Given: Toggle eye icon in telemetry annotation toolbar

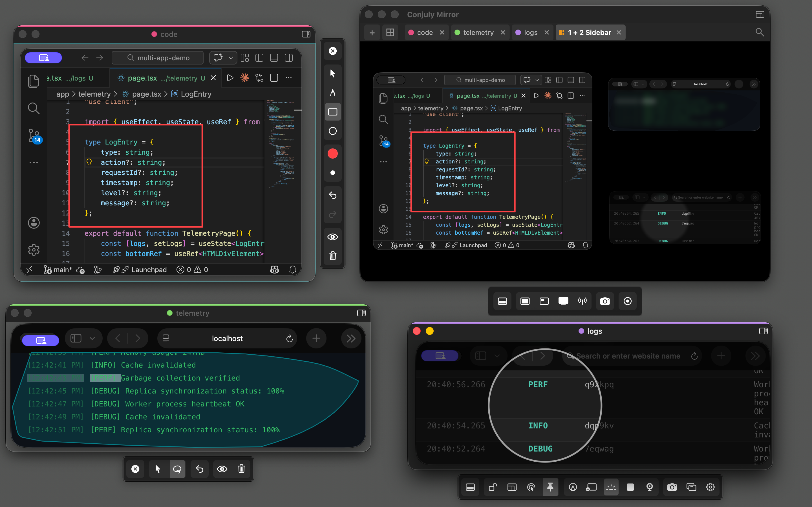Looking at the screenshot, I should (222, 469).
